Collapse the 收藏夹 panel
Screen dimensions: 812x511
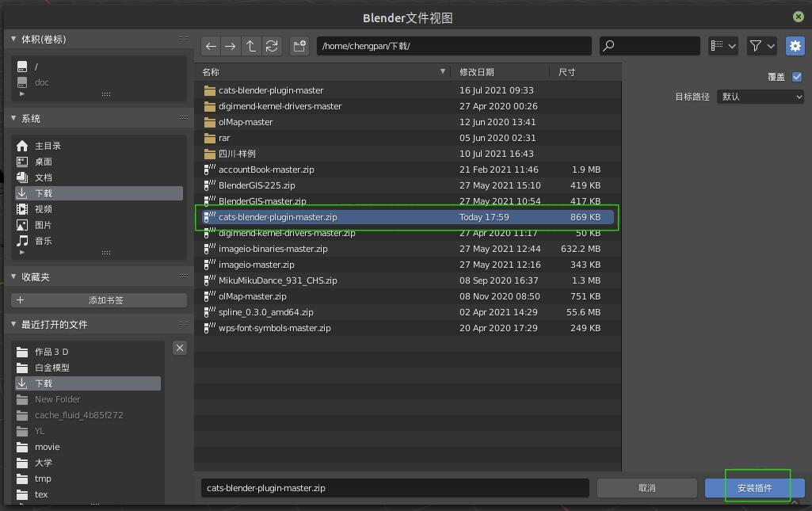13,276
